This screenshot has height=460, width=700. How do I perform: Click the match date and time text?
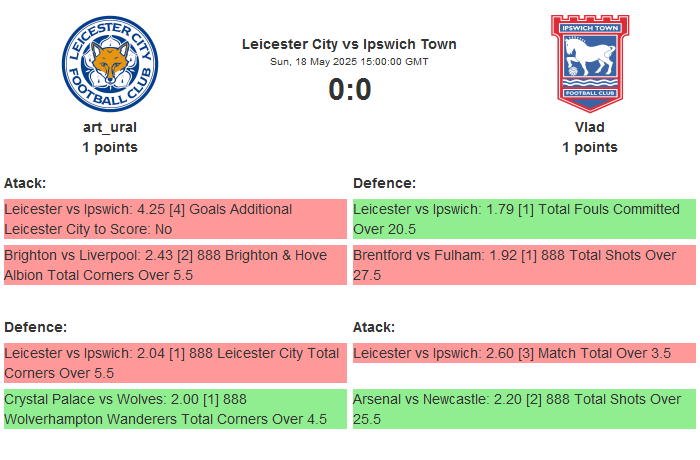(x=349, y=62)
